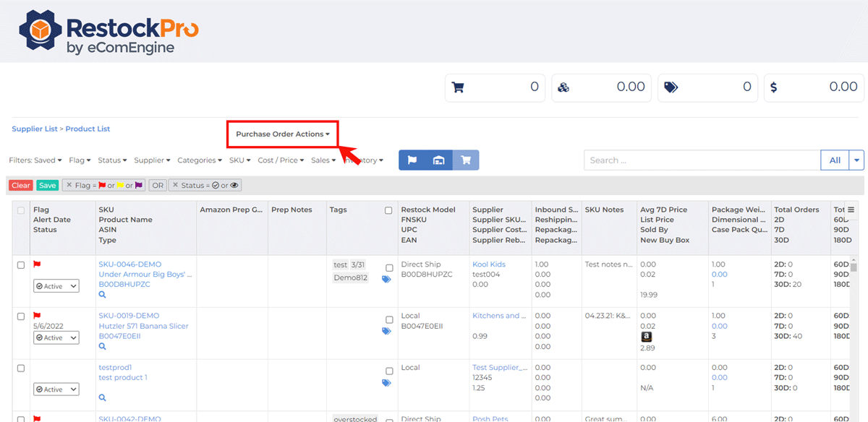Screen dimensions: 868x422
Task: Select the testprod1 row checkbox
Action: (x=21, y=369)
